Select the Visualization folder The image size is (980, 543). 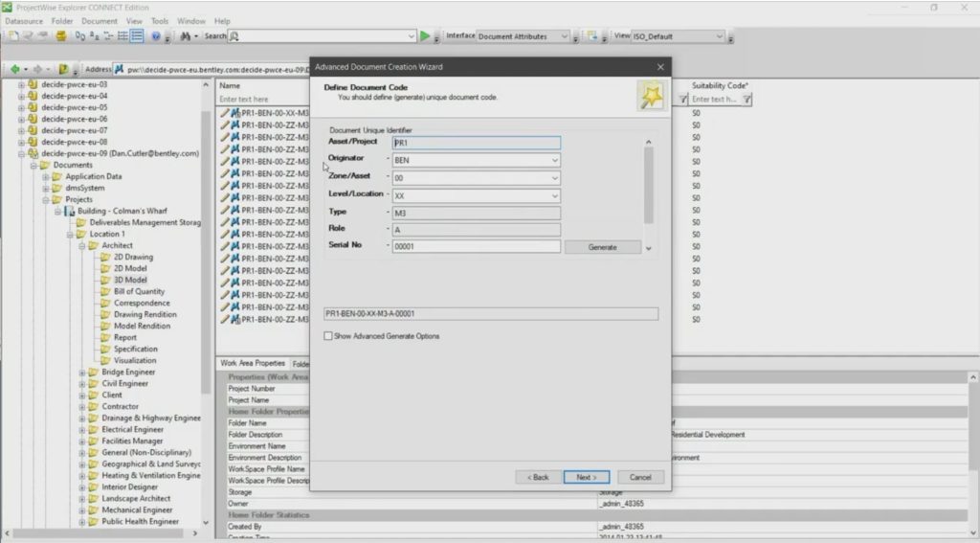tap(135, 360)
